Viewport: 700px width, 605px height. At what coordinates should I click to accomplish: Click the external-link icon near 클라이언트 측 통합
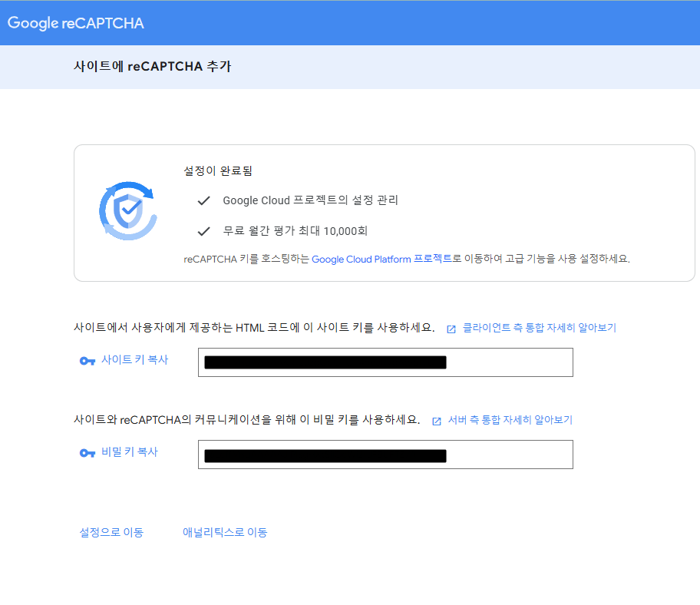click(x=451, y=327)
